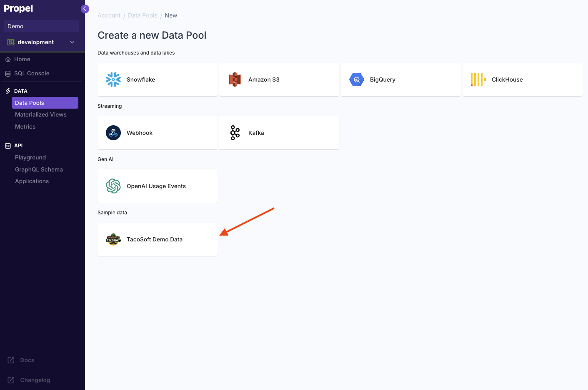
Task: Select the Playground under API
Action: [x=30, y=157]
